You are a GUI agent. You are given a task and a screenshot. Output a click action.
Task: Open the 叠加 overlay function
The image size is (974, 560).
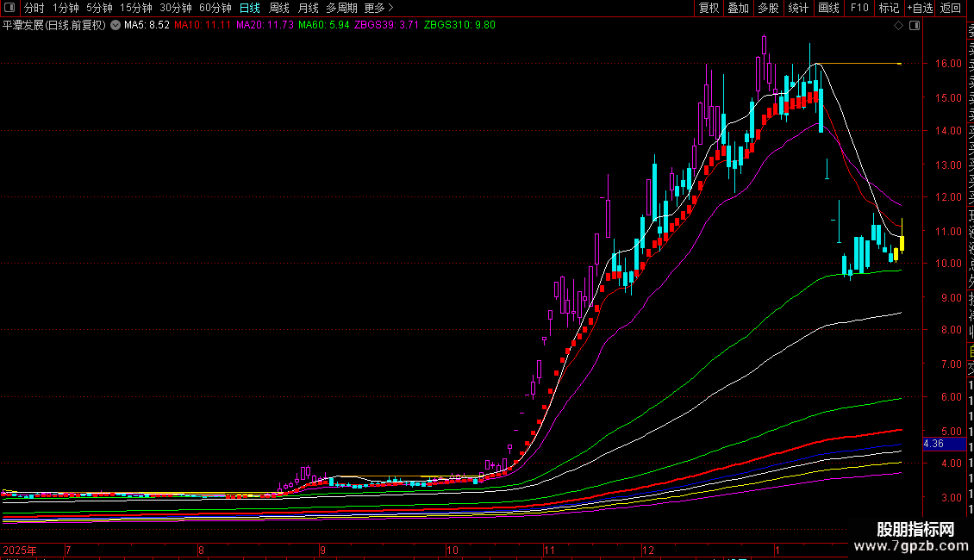click(738, 9)
